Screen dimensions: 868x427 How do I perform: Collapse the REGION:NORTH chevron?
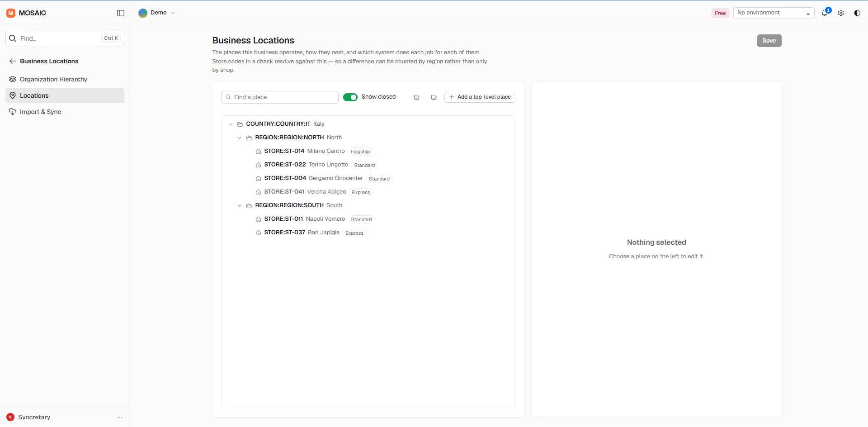240,138
